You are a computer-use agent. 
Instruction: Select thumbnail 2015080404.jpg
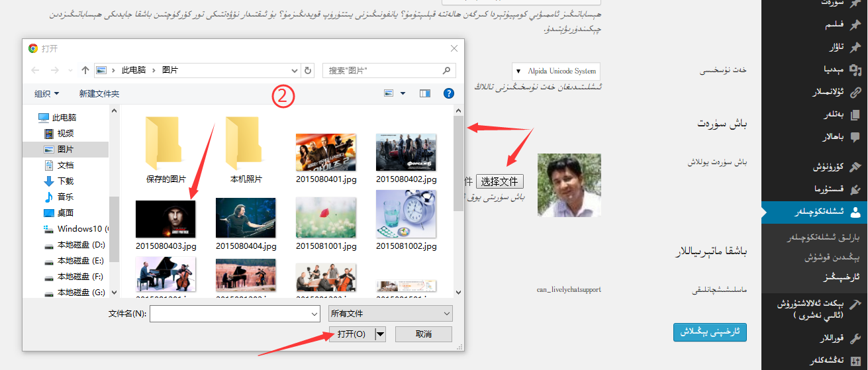click(246, 225)
